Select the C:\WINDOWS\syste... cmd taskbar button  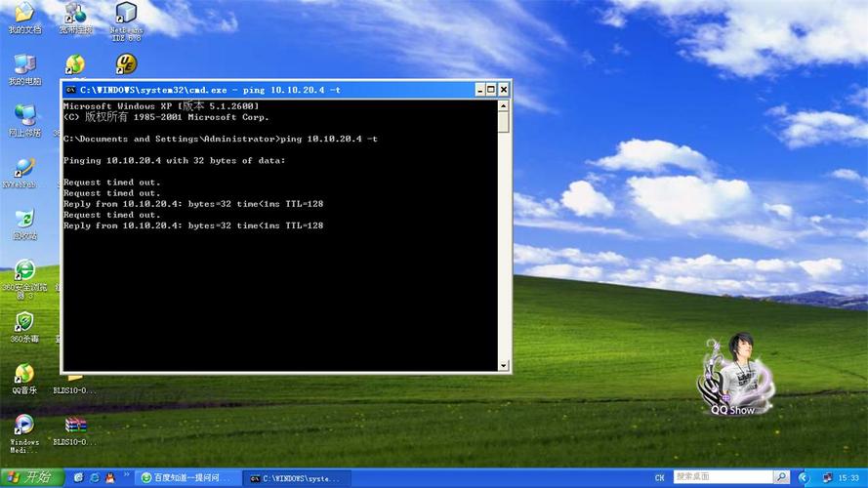297,478
